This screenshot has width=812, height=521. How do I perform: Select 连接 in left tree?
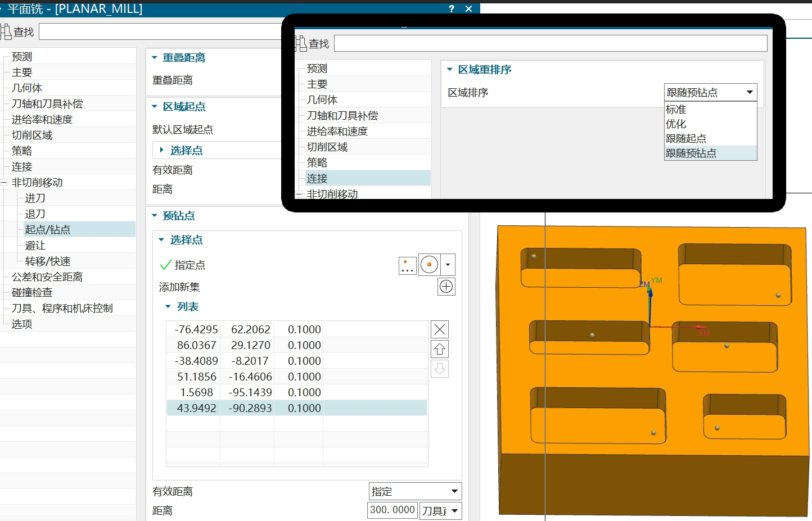click(x=22, y=167)
